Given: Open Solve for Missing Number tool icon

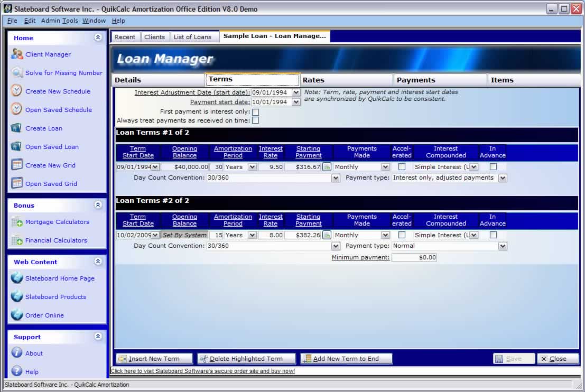Looking at the screenshot, I should tap(17, 73).
